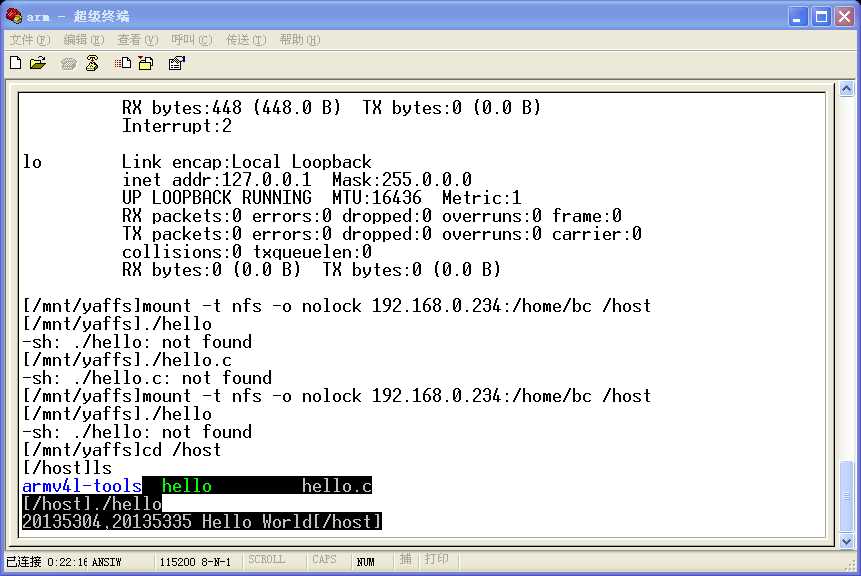Click the New connection toolbar icon
861x576 pixels.
16,63
